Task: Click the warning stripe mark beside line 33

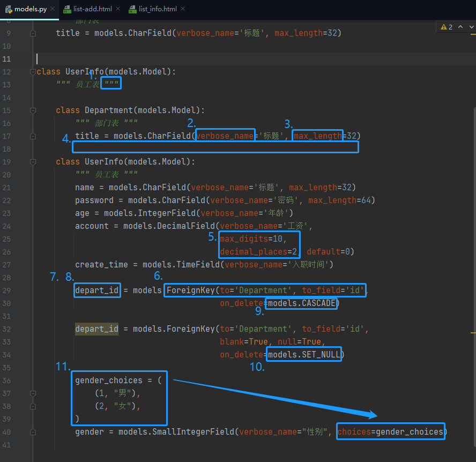Action: pyautogui.click(x=473, y=333)
